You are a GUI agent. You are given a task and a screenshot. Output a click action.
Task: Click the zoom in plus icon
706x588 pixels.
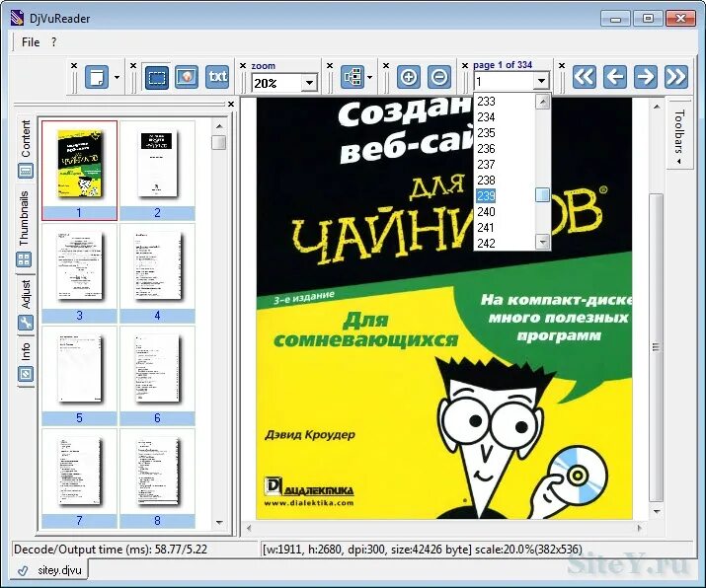tap(409, 77)
